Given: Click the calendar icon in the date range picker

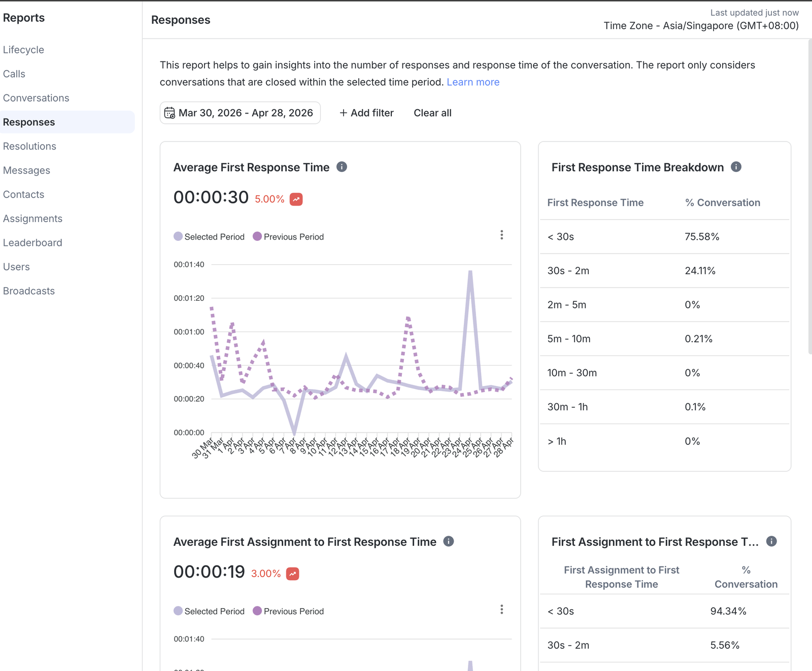Looking at the screenshot, I should tap(170, 113).
